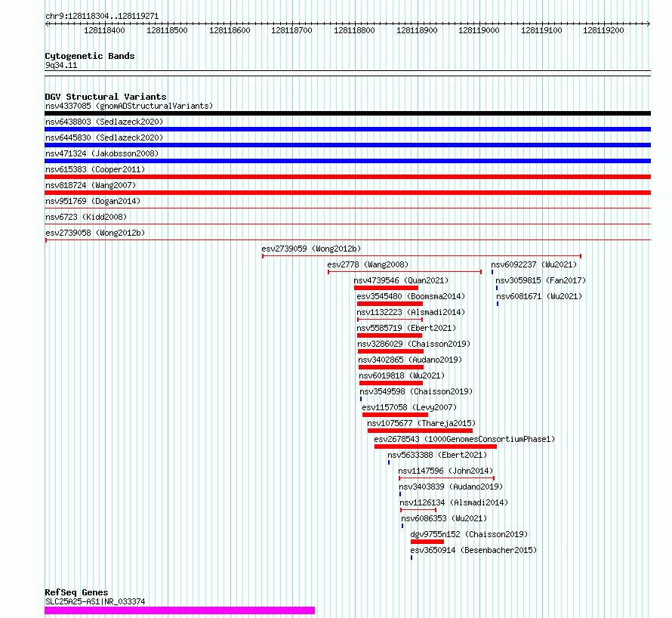Click nsv1075677 (Thareja2015) label

421,423
